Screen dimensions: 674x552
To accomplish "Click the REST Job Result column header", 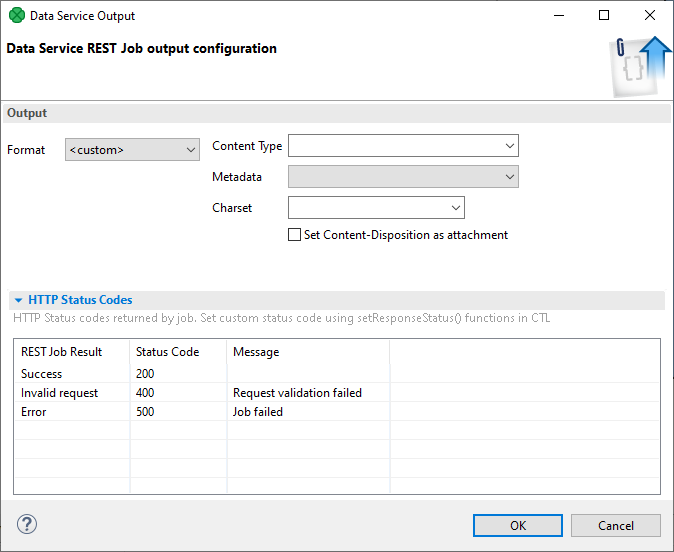I will point(61,352).
